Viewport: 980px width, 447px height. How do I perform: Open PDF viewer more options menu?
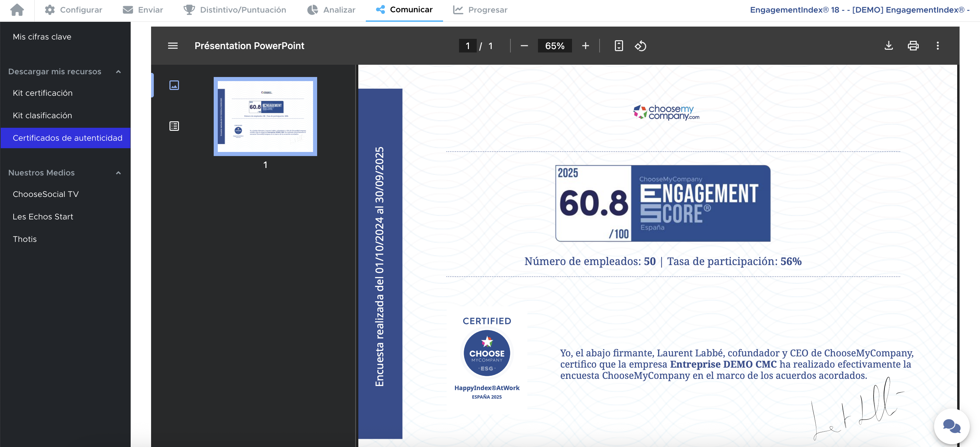click(x=937, y=46)
